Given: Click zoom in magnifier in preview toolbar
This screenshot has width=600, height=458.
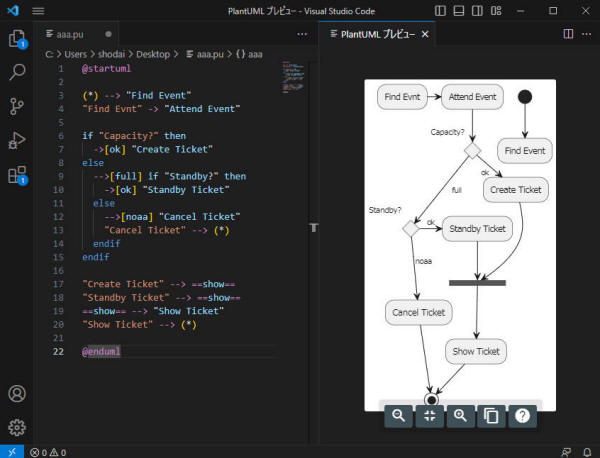Looking at the screenshot, I should [x=460, y=417].
